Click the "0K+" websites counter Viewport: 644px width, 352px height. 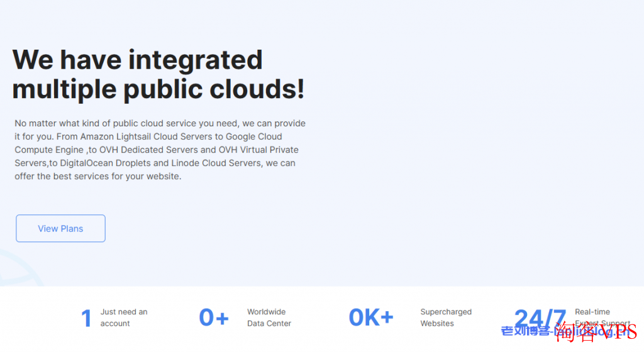(x=371, y=317)
